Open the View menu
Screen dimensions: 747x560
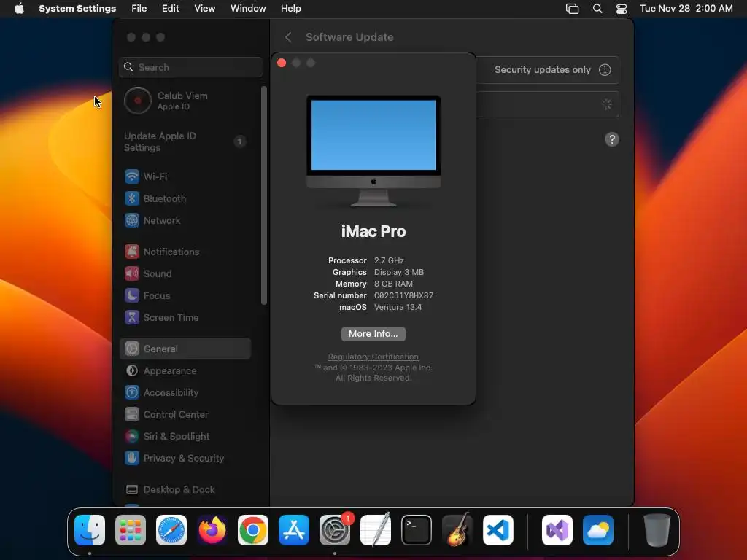click(x=204, y=9)
